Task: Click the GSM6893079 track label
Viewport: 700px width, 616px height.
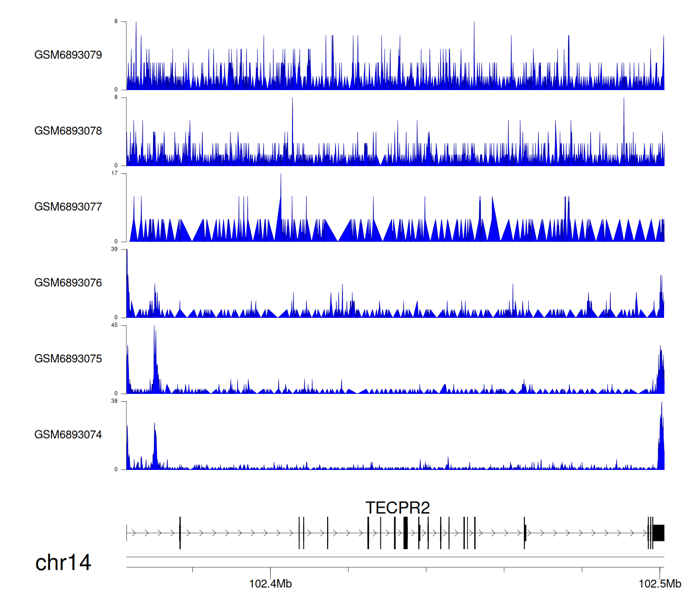Action: click(x=68, y=55)
